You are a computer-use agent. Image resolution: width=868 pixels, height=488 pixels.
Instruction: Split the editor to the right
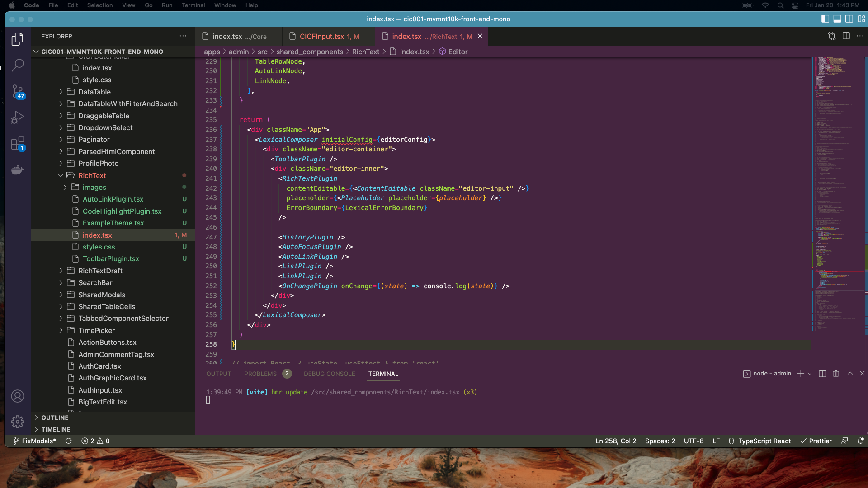click(846, 36)
